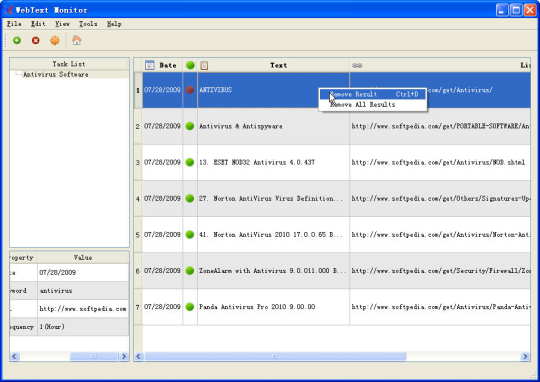Click the Others/Signatures link in row 4
This screenshot has height=382, width=540.
point(440,198)
